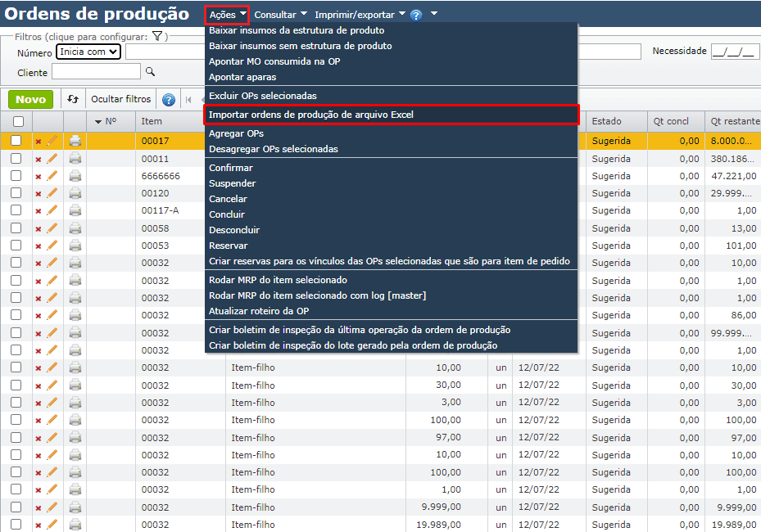Click the first-page navigation arrow
Image resolution: width=761 pixels, height=532 pixels.
tap(189, 99)
